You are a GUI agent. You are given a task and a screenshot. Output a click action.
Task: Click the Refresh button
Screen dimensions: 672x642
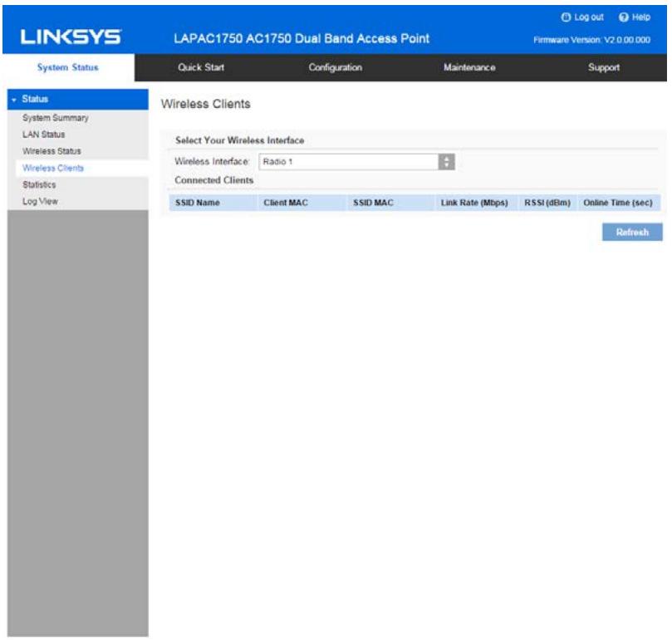[632, 232]
